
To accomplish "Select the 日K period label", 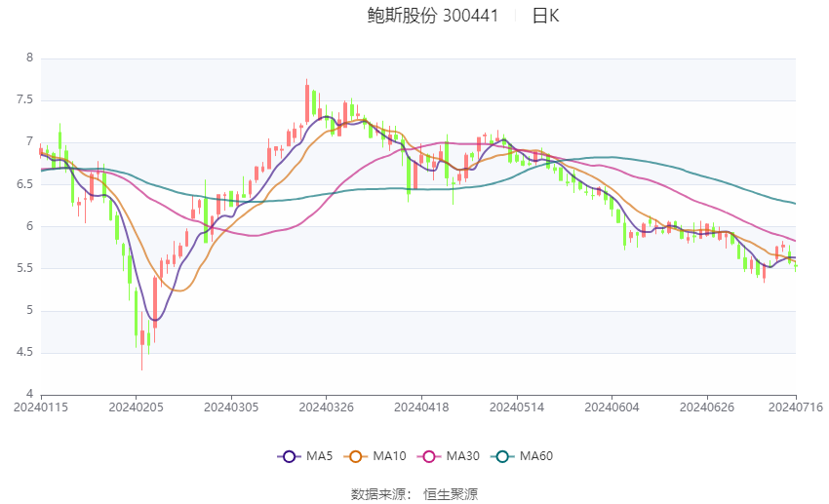I will pos(545,16).
